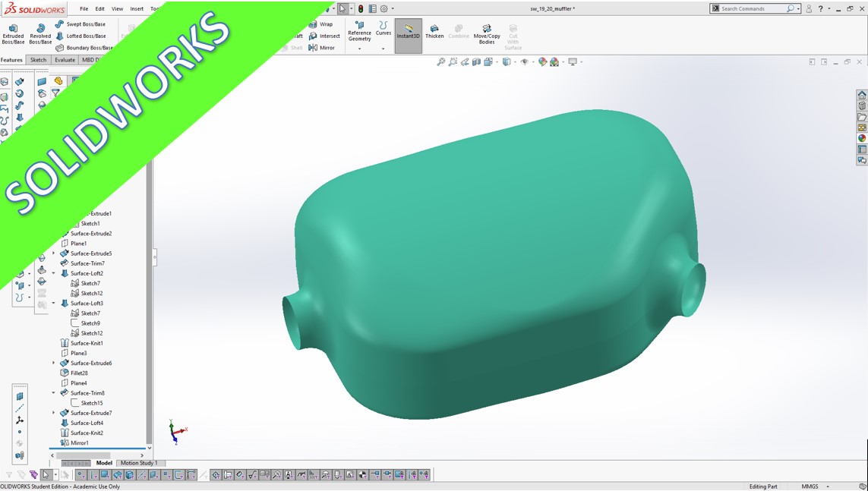The image size is (868, 491).
Task: Switch to the Model tab
Action: tap(104, 464)
